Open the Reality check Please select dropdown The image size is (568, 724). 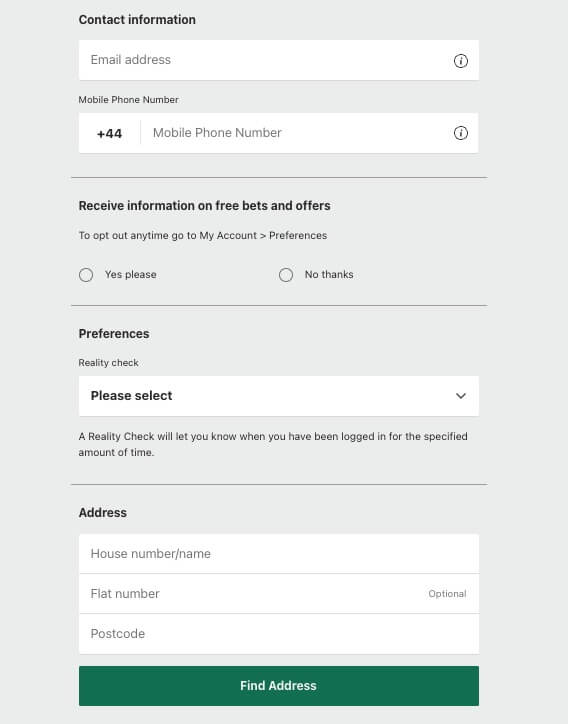click(278, 396)
